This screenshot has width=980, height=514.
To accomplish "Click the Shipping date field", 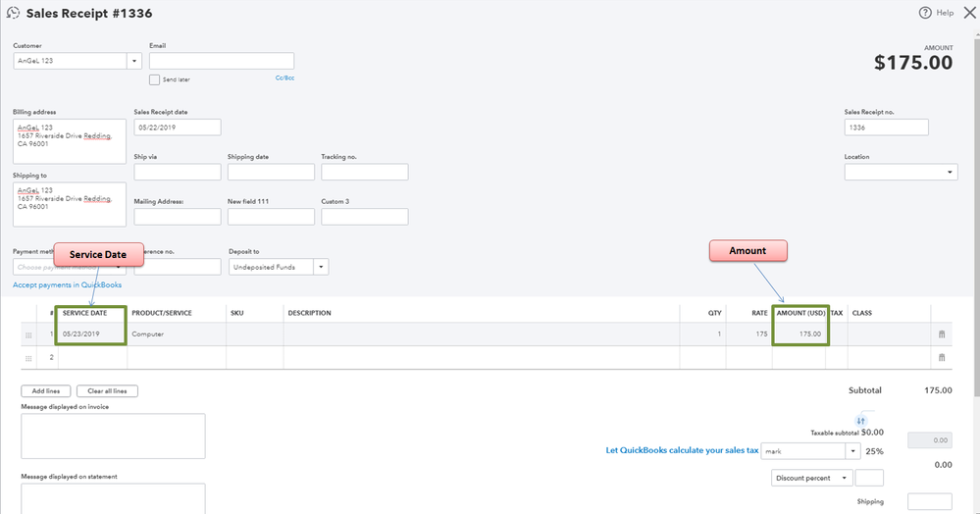I will pos(272,172).
